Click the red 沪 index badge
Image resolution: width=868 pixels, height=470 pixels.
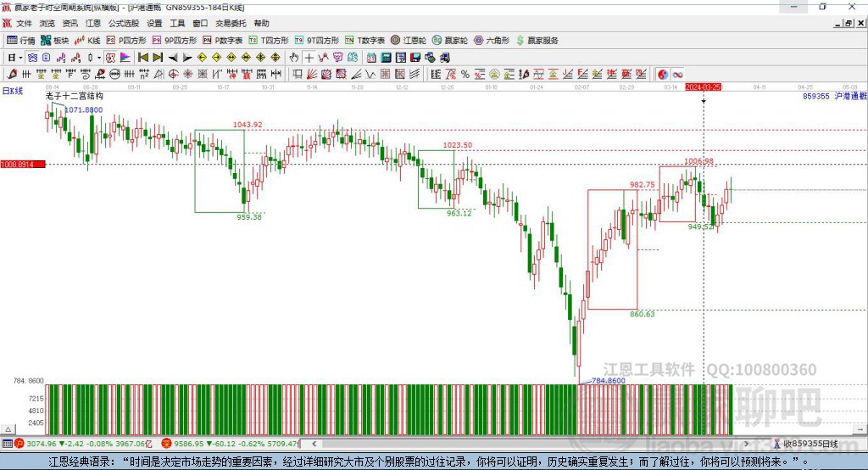point(19,444)
